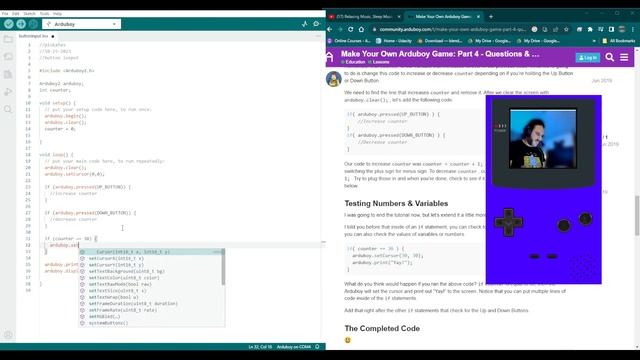The width and height of the screenshot is (640, 360).
Task: Open the Serial Monitor icon
Action: point(316,24)
